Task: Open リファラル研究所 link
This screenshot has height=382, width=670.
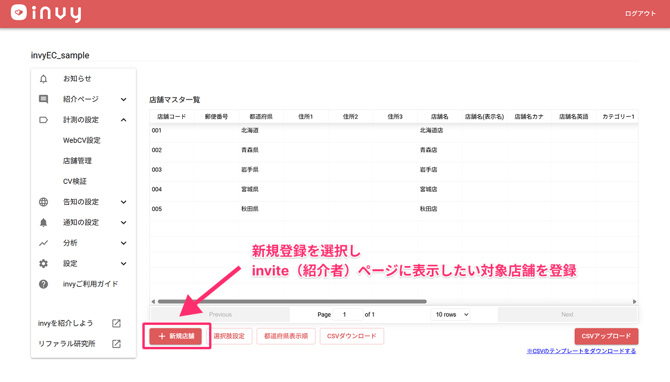Action: 67,344
